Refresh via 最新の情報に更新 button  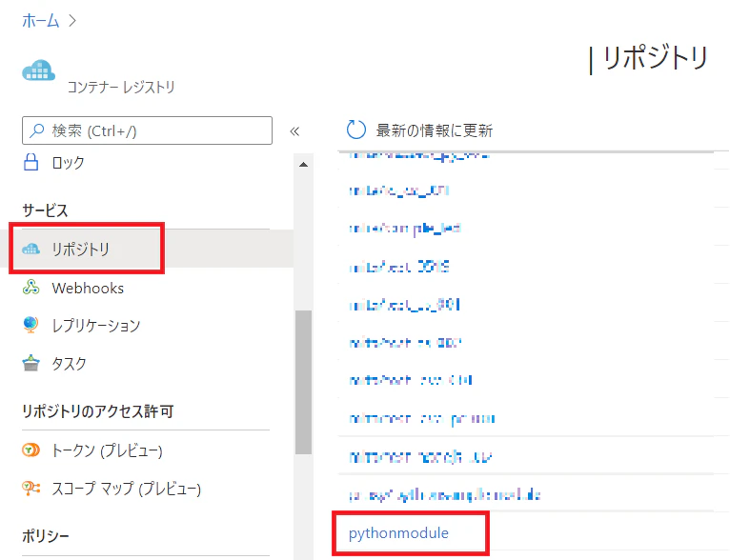point(419,130)
